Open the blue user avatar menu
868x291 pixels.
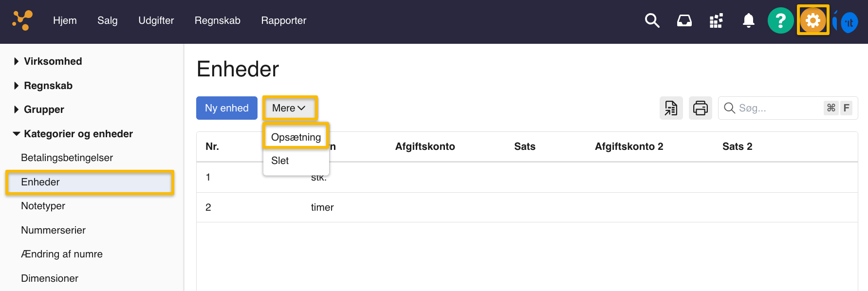click(x=849, y=22)
